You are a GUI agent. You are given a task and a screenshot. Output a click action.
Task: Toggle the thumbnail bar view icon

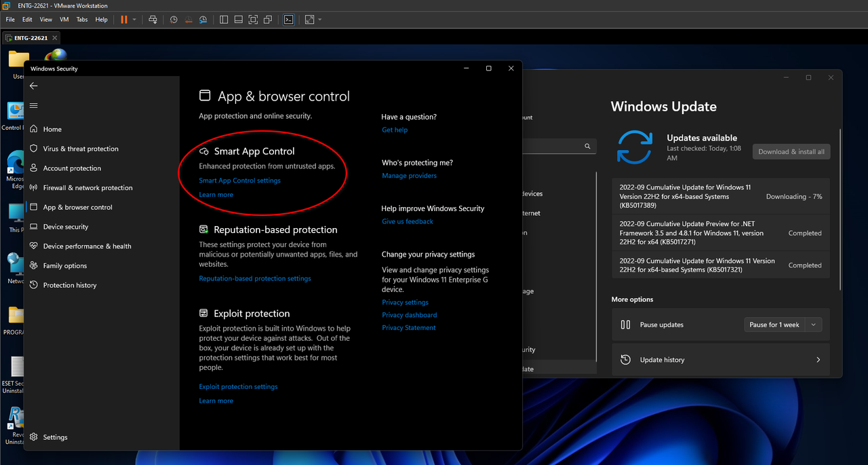[238, 20]
